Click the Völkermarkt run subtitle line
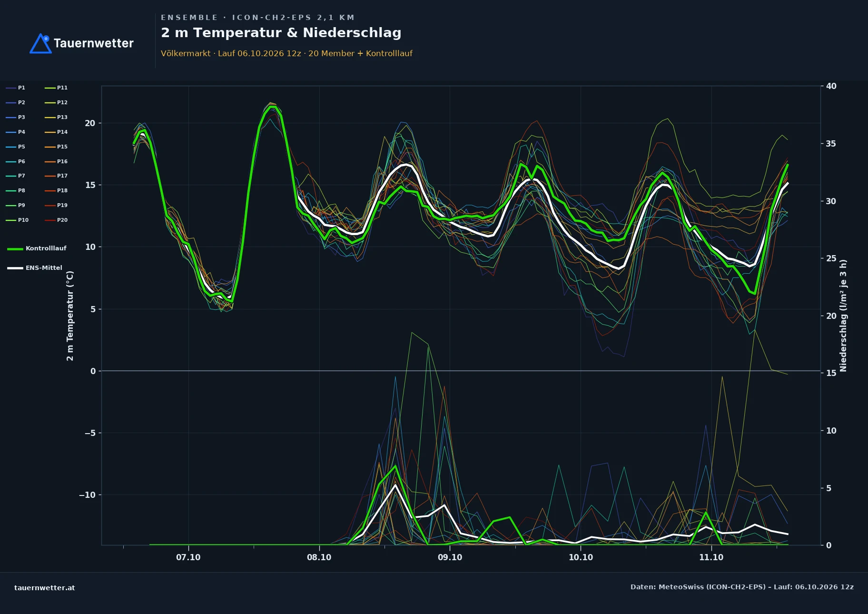The image size is (868, 614). pyautogui.click(x=286, y=53)
